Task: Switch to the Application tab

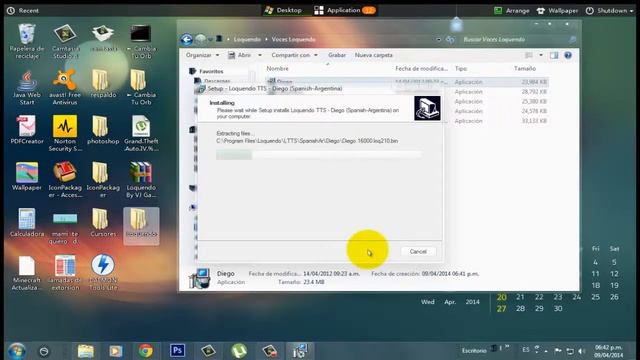Action: (344, 10)
